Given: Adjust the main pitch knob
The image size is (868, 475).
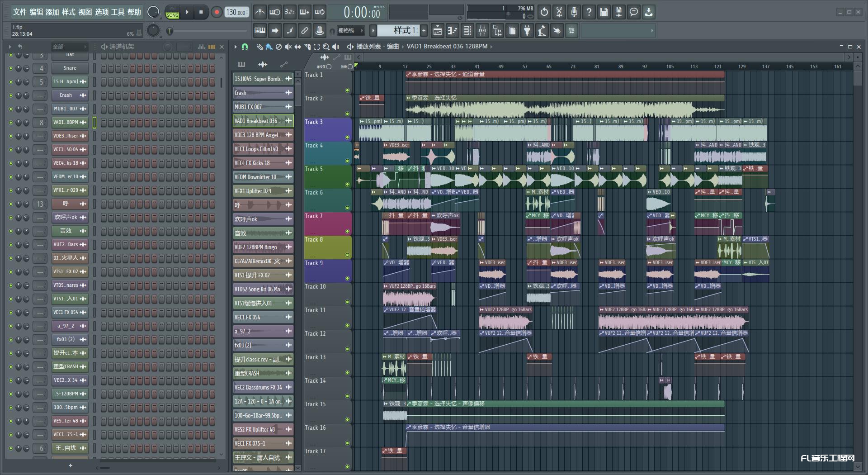Looking at the screenshot, I should click(153, 30).
